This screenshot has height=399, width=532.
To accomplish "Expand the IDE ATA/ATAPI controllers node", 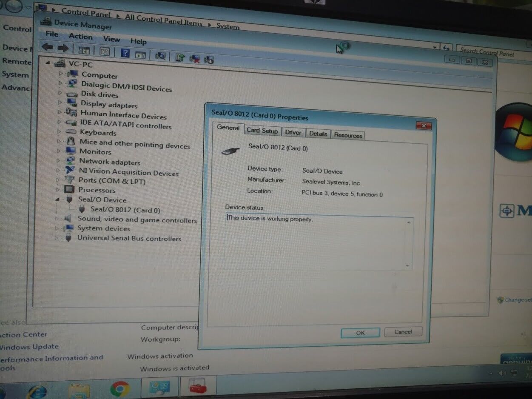I will (59, 122).
